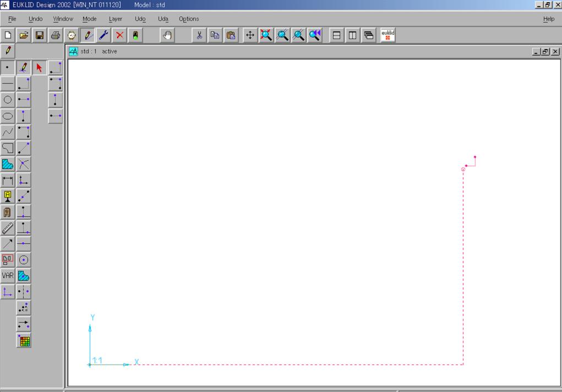Zoom to fit with red-arrow magnifier
The width and height of the screenshot is (562, 392).
pyautogui.click(x=266, y=35)
